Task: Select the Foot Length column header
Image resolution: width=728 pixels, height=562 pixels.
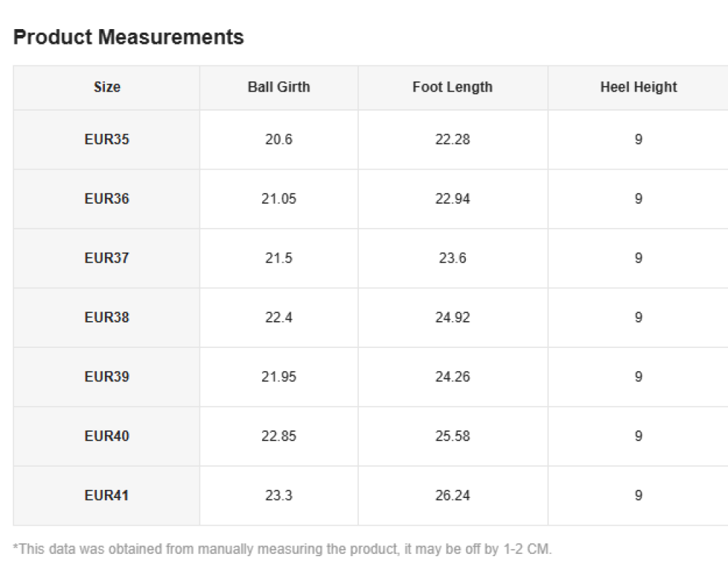Action: tap(452, 87)
